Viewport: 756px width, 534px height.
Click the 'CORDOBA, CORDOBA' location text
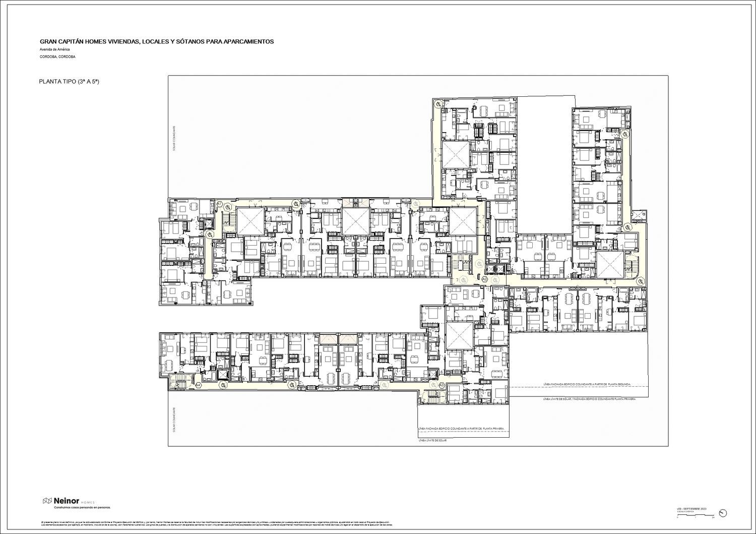(57, 57)
